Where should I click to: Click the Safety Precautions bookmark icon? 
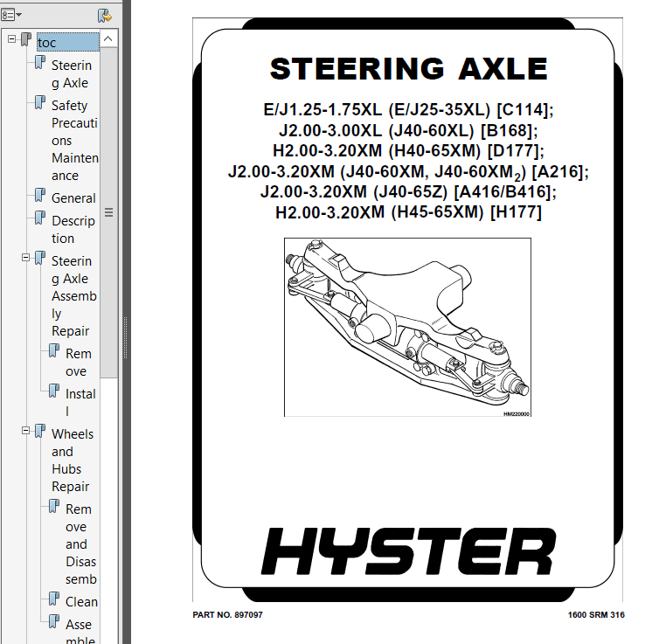40,102
